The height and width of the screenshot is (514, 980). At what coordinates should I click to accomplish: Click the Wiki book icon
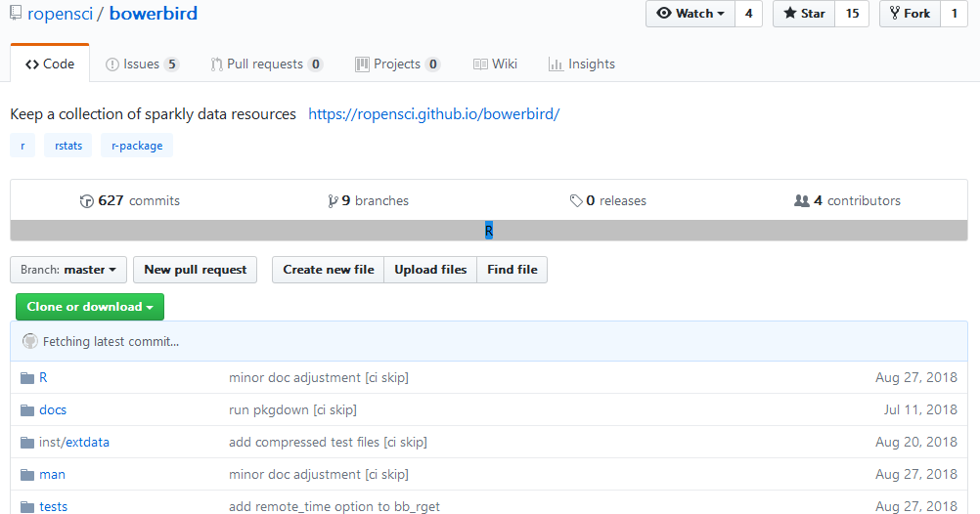coord(480,64)
